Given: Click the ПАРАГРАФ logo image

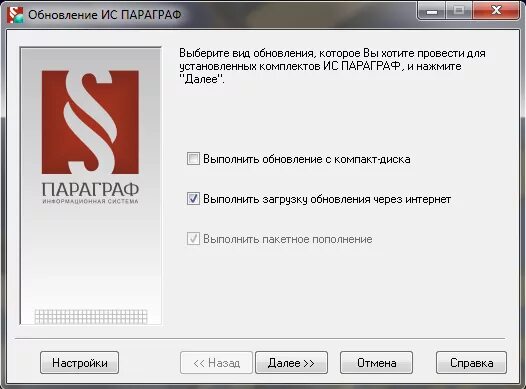Looking at the screenshot, I should click(x=90, y=137).
